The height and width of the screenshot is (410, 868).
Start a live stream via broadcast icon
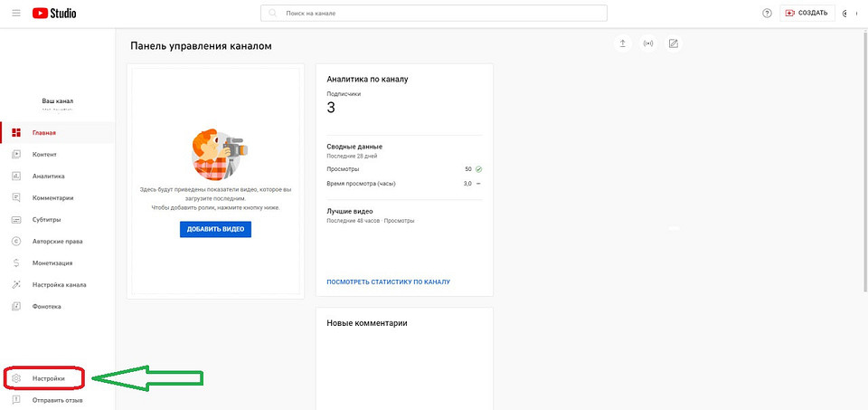647,43
